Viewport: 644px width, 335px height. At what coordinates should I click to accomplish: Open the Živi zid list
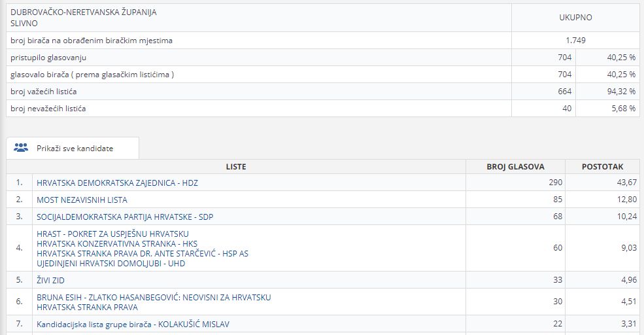(52, 281)
